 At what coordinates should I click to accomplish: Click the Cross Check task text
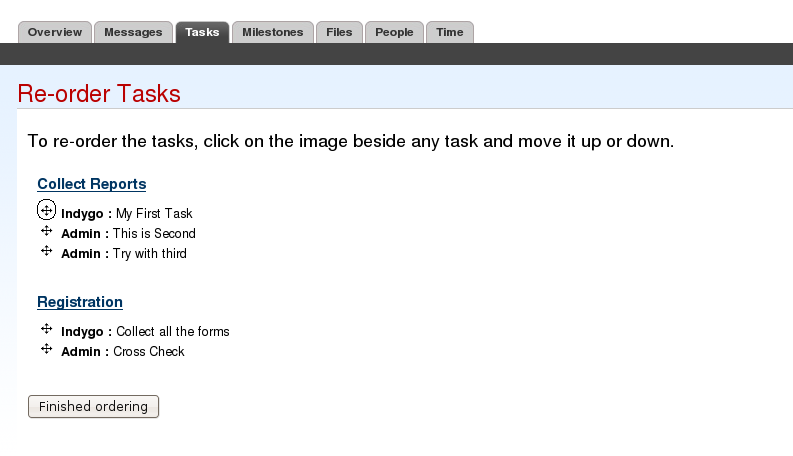pos(149,351)
